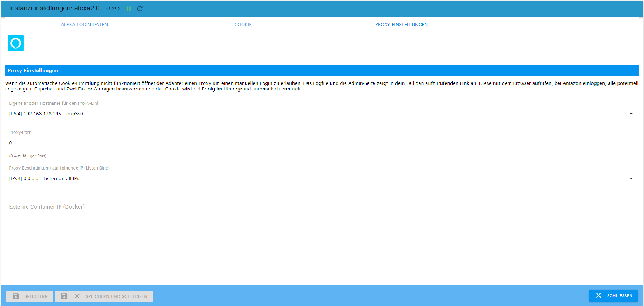Viewport: 644px width, 306px height.
Task: Click arrow of the 0.0.0.0 Listen dropdown
Action: click(631, 178)
